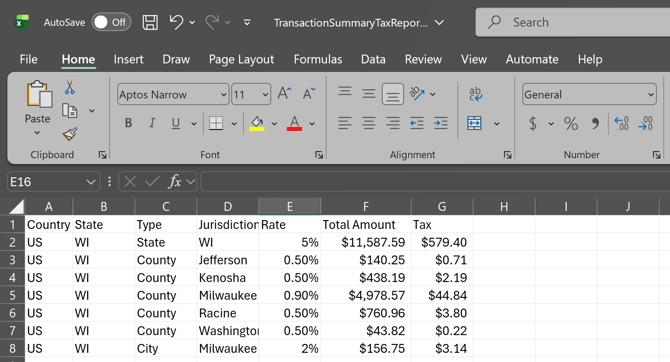Open the Help tab
Screen dimensions: 670x362
590,59
